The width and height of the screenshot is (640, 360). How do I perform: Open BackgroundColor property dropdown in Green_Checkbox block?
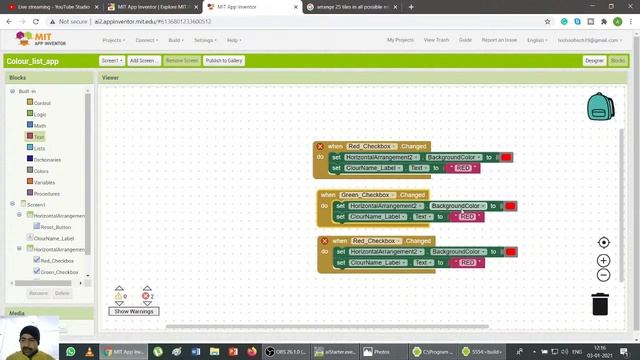point(458,206)
